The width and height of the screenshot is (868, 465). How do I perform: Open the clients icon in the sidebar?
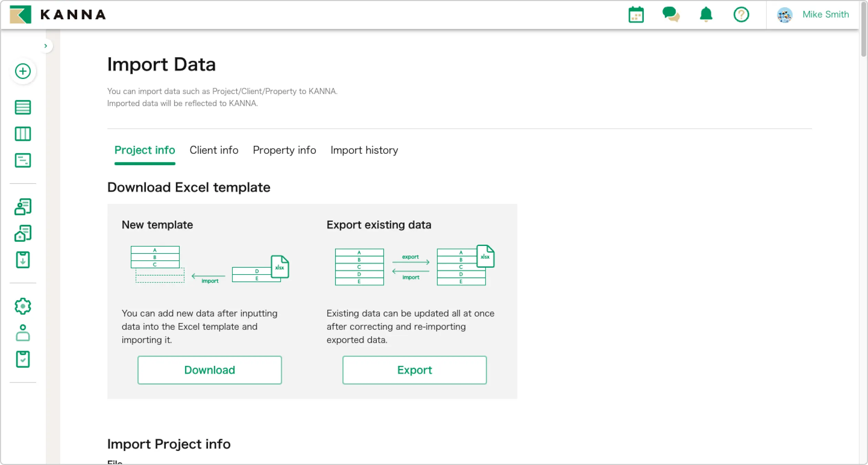(23, 207)
